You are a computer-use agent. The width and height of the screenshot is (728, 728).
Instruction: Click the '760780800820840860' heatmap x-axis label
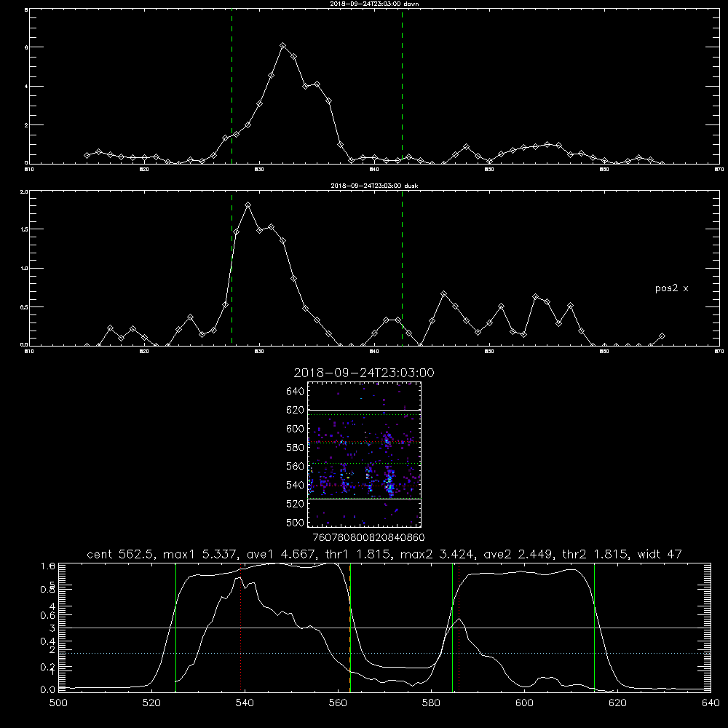pos(369,538)
